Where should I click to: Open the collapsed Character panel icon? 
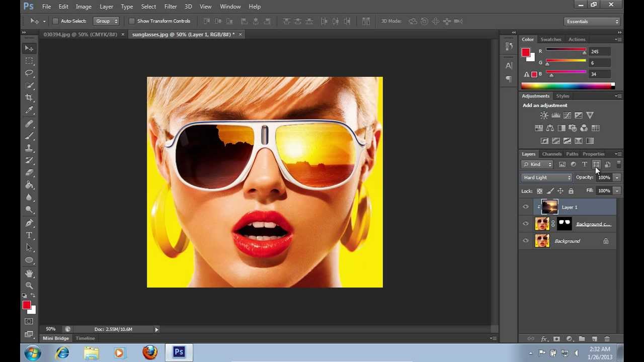509,65
